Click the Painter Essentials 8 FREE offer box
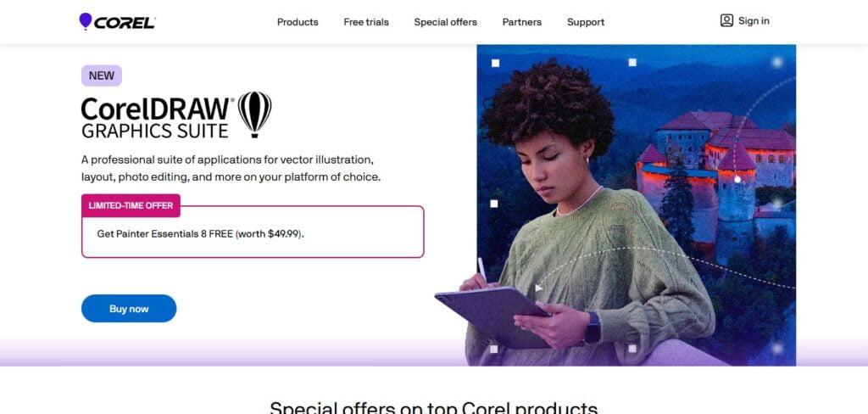The width and height of the screenshot is (868, 414). pyautogui.click(x=253, y=232)
